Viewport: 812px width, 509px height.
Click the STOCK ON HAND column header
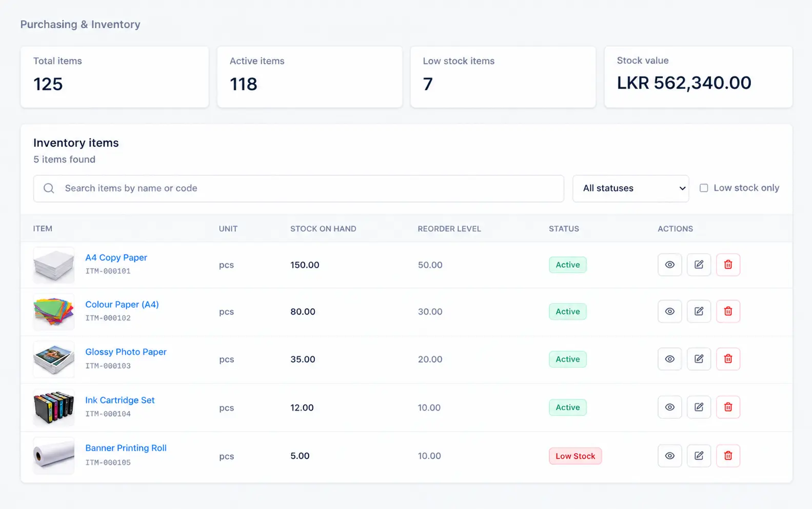click(x=323, y=229)
